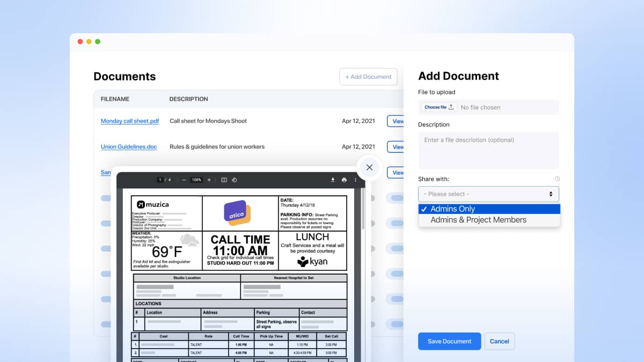Open the Union Guidelines.doc file
This screenshot has width=644, height=362.
(128, 146)
